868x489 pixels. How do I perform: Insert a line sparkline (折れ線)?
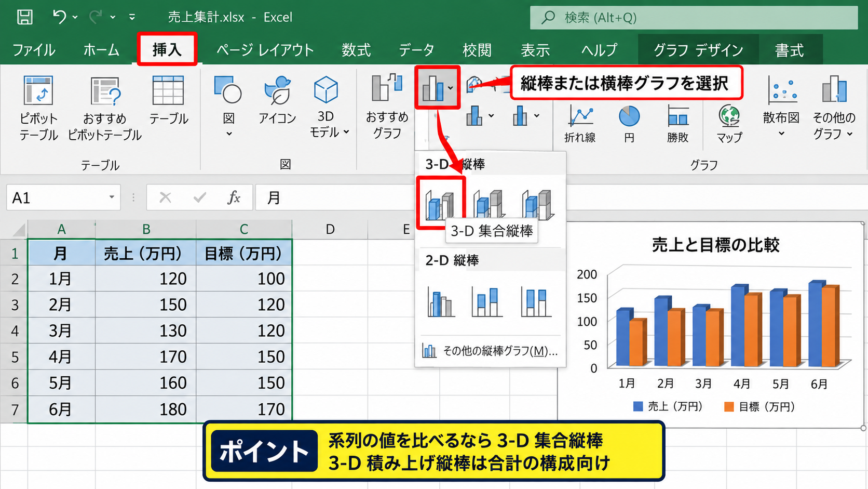(580, 124)
